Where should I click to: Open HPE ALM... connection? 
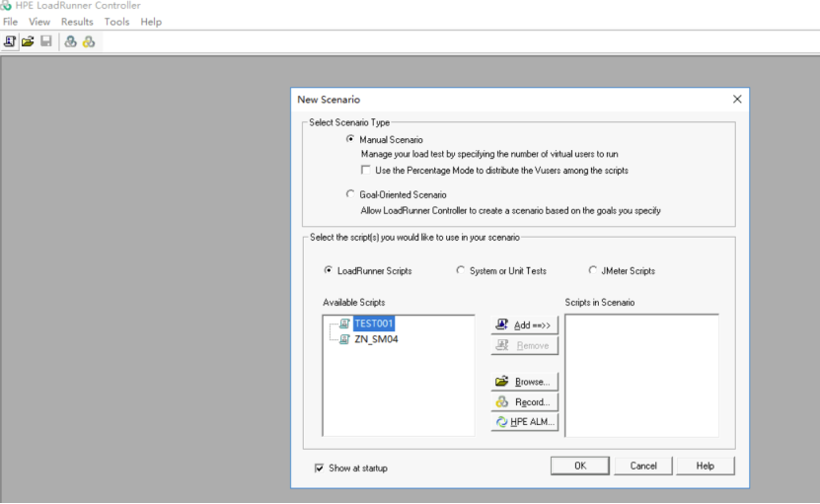[x=525, y=422]
